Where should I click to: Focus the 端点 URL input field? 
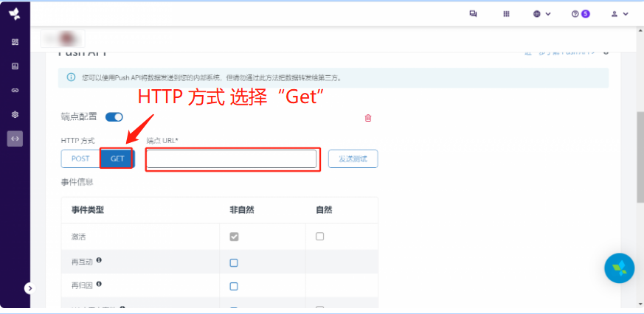(232, 159)
